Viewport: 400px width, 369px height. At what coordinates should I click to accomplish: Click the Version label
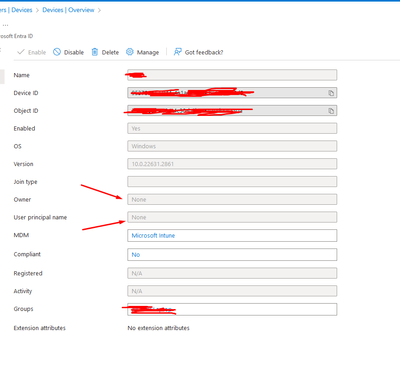pos(23,164)
